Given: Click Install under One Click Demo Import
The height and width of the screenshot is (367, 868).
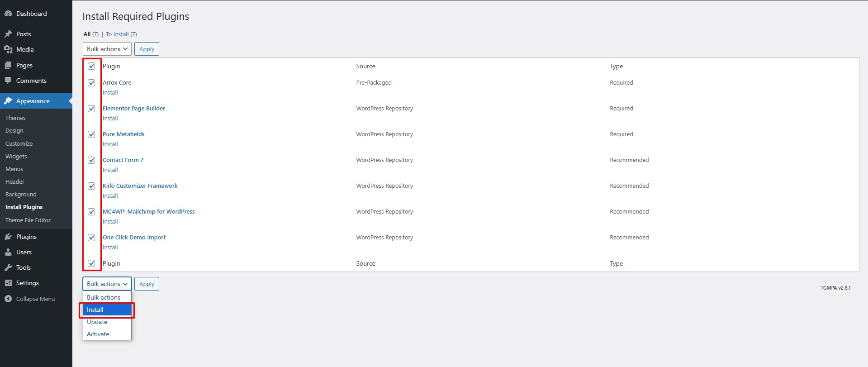Looking at the screenshot, I should point(110,247).
